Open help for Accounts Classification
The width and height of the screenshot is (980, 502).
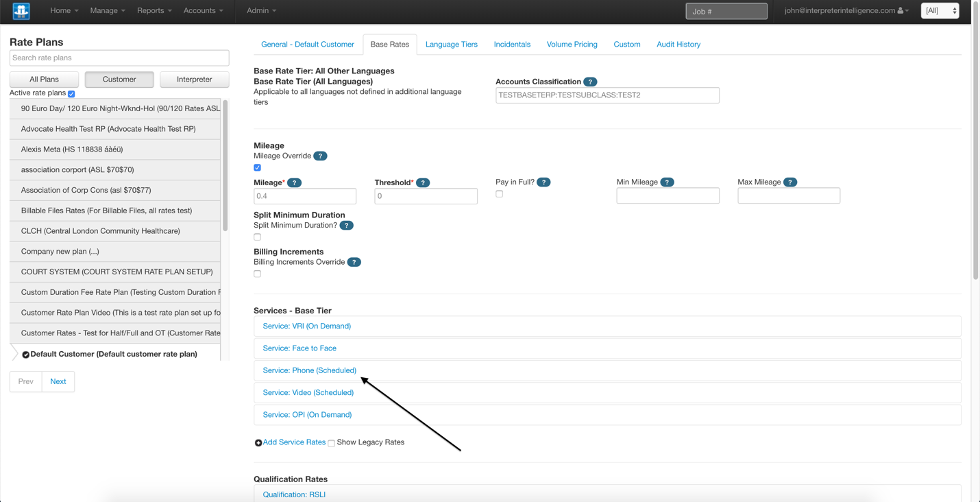point(591,82)
